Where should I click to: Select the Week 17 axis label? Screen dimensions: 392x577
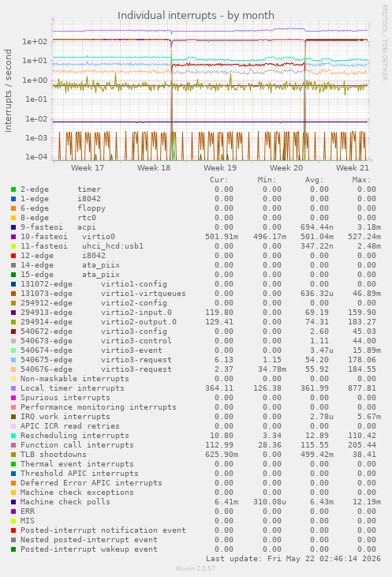[88, 168]
